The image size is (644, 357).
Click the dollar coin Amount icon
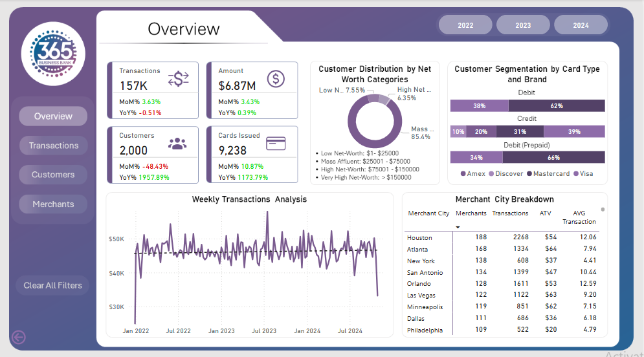click(276, 79)
